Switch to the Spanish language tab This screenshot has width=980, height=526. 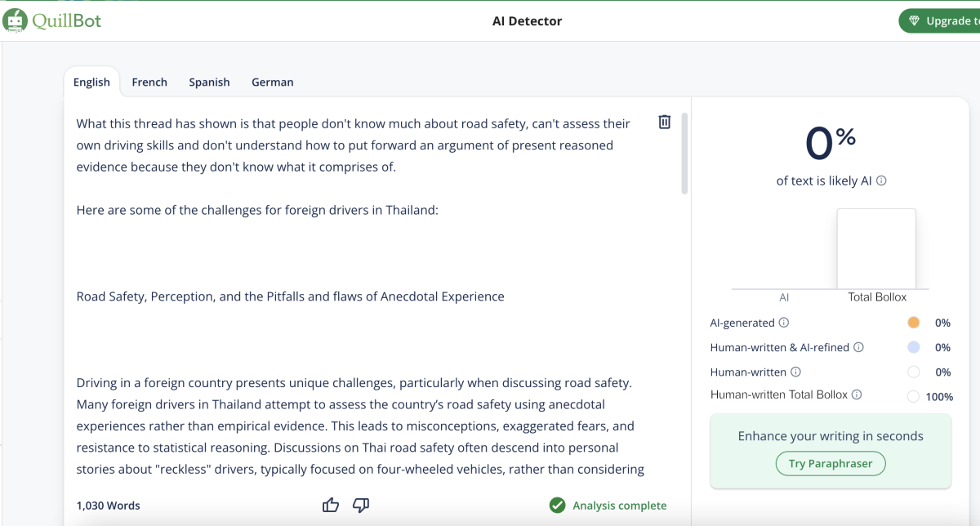209,82
